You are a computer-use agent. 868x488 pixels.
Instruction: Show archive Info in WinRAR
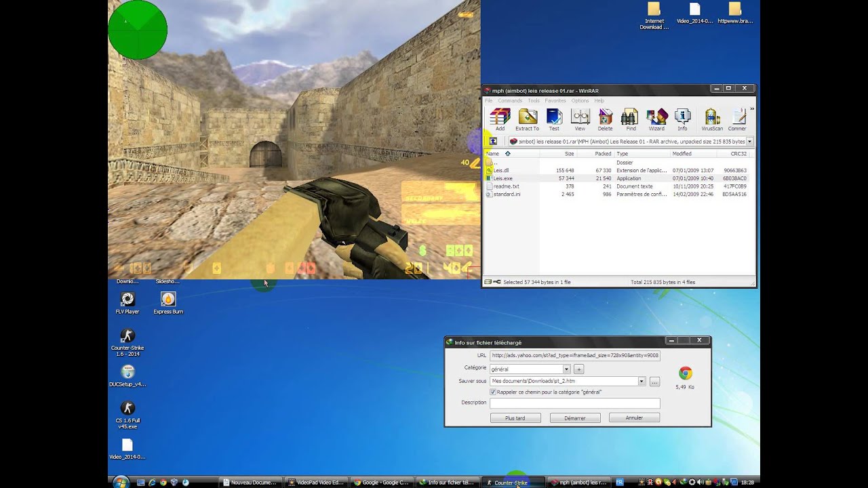pos(682,119)
